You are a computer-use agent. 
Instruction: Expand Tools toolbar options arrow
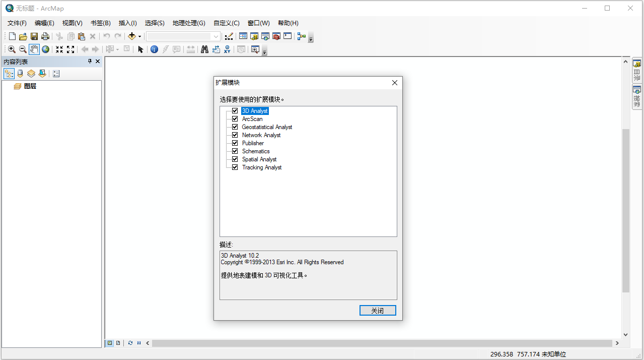(264, 51)
